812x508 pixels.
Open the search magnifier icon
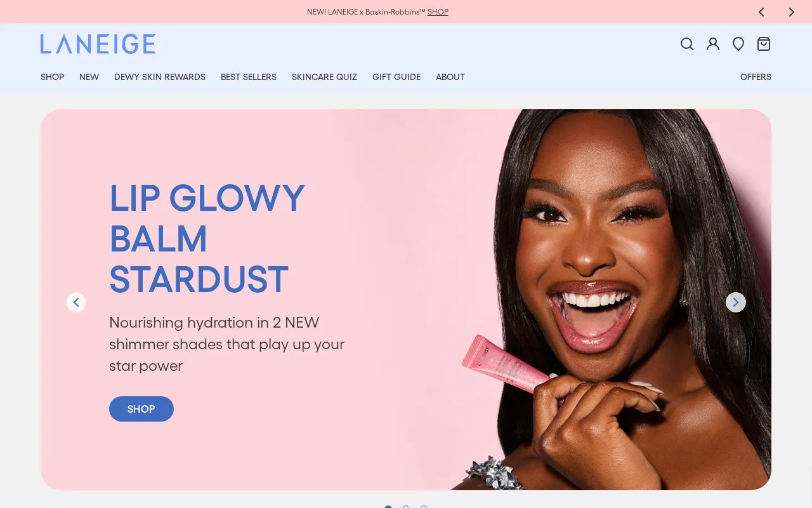[x=687, y=44]
